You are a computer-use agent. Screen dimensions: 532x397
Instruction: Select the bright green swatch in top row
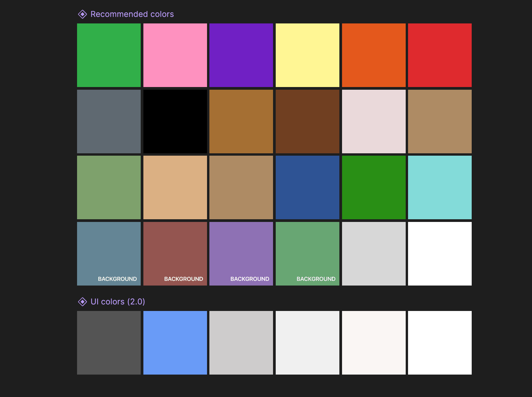[109, 55]
